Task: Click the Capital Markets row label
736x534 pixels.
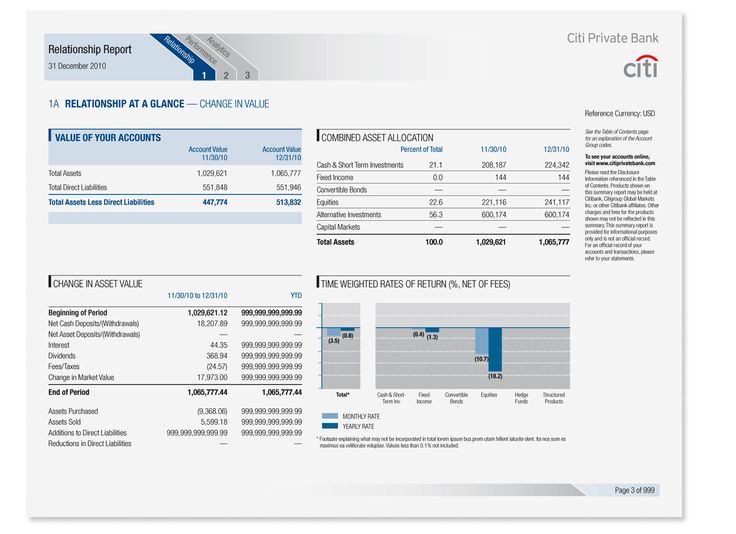Action: coord(338,227)
